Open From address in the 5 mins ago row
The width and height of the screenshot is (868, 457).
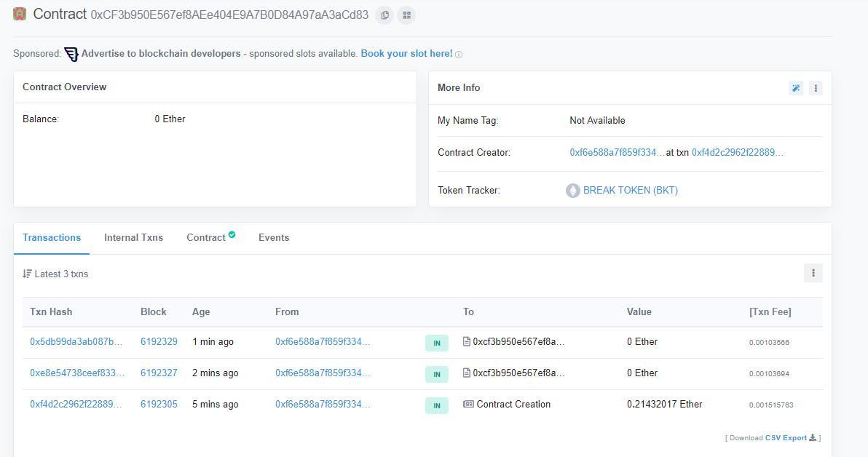coord(323,405)
